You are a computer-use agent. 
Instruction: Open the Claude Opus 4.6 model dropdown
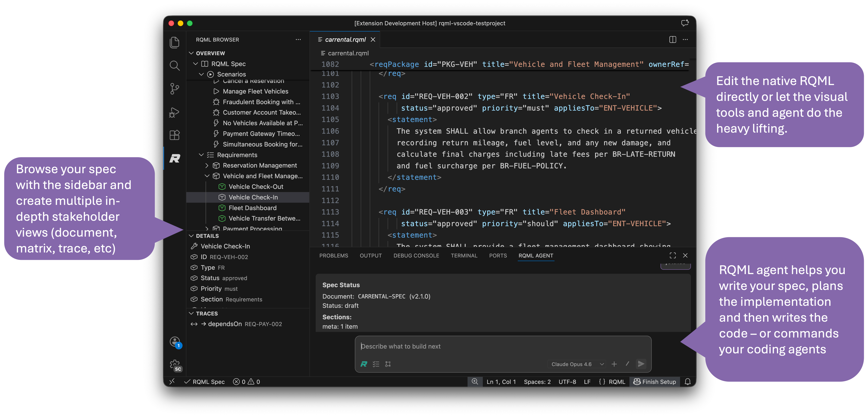point(576,364)
